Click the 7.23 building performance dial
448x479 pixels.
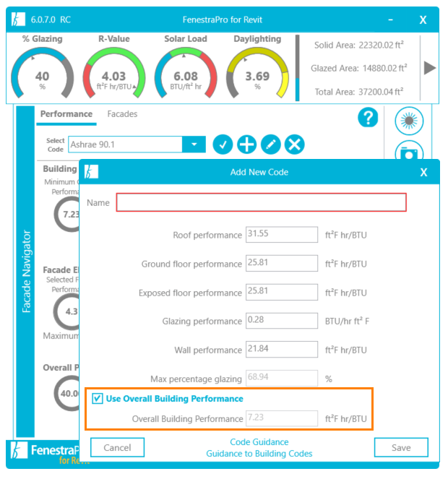66,214
